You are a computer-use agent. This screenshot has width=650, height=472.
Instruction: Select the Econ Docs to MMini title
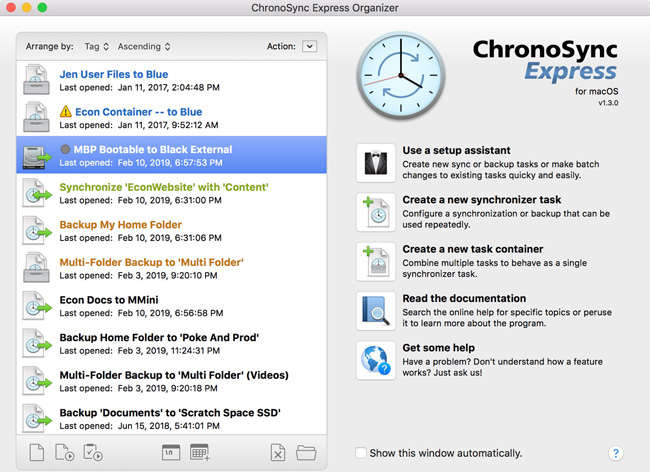(x=109, y=300)
